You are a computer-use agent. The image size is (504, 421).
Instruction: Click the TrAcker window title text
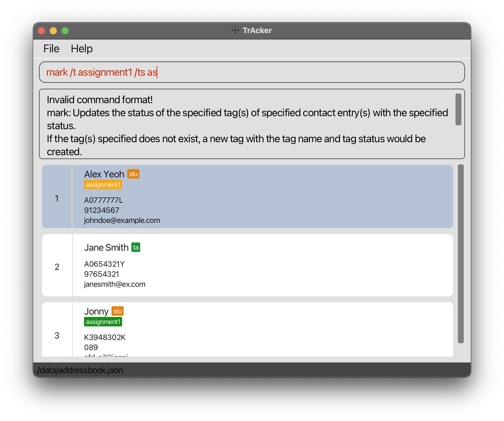click(257, 30)
